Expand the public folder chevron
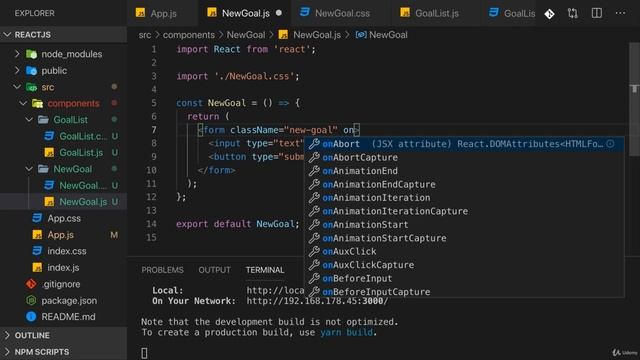The image size is (640, 360). click(17, 71)
